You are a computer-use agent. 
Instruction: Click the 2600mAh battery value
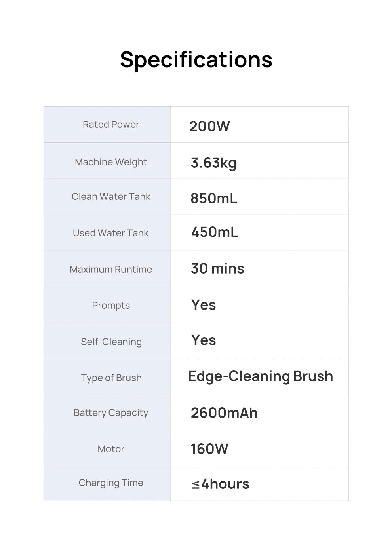click(224, 413)
